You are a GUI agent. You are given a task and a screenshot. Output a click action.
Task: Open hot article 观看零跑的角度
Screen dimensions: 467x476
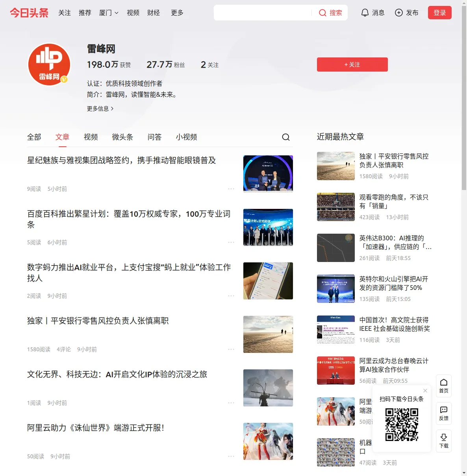click(394, 201)
